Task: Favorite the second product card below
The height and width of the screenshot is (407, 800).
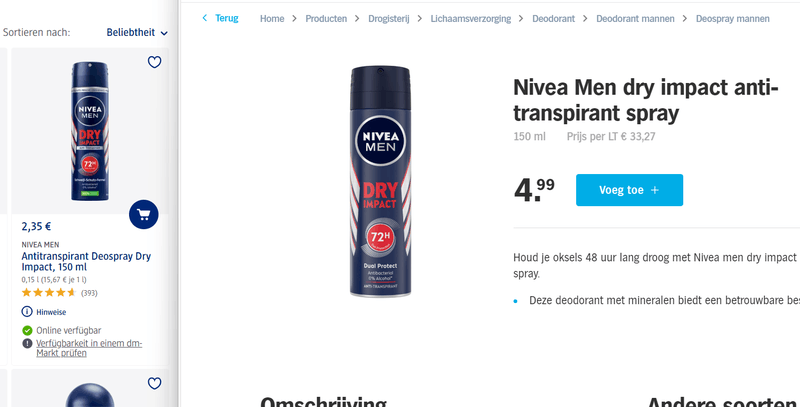Action: coord(155,384)
